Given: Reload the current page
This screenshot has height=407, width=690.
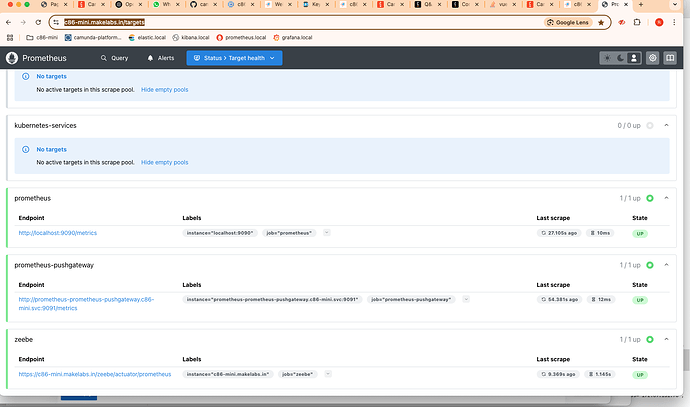Looking at the screenshot, I should (x=38, y=22).
